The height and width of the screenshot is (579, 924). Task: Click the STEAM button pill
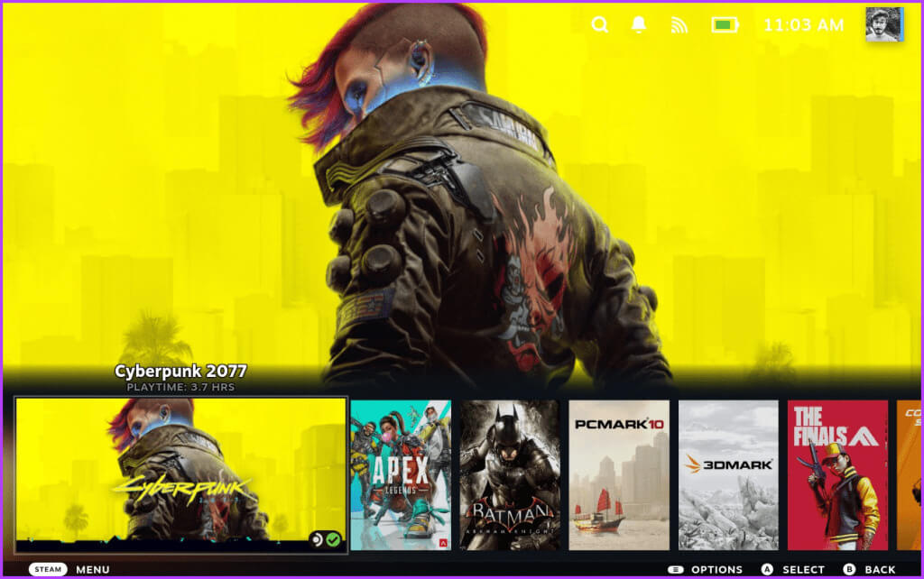48,569
